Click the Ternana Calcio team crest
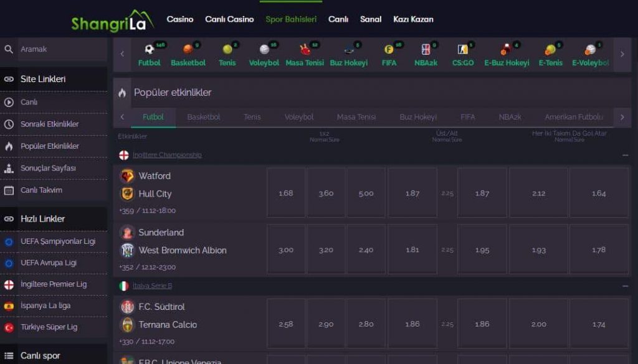The height and width of the screenshot is (364, 638). [127, 325]
